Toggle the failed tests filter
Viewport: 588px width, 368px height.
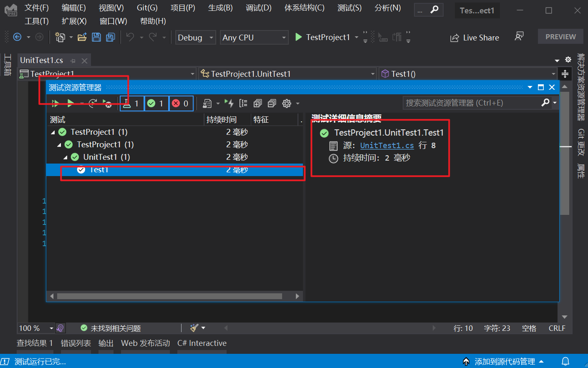(x=181, y=103)
